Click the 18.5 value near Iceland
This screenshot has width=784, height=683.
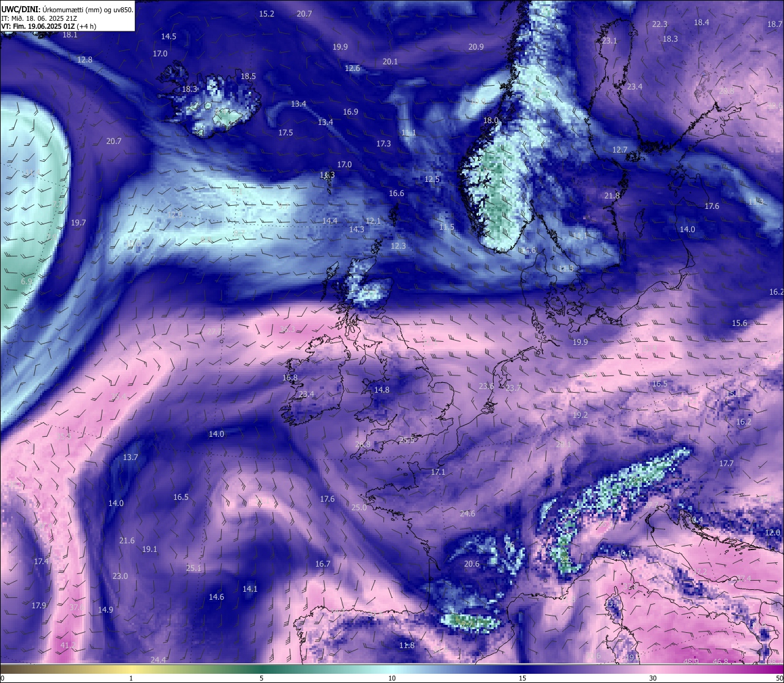pyautogui.click(x=248, y=77)
